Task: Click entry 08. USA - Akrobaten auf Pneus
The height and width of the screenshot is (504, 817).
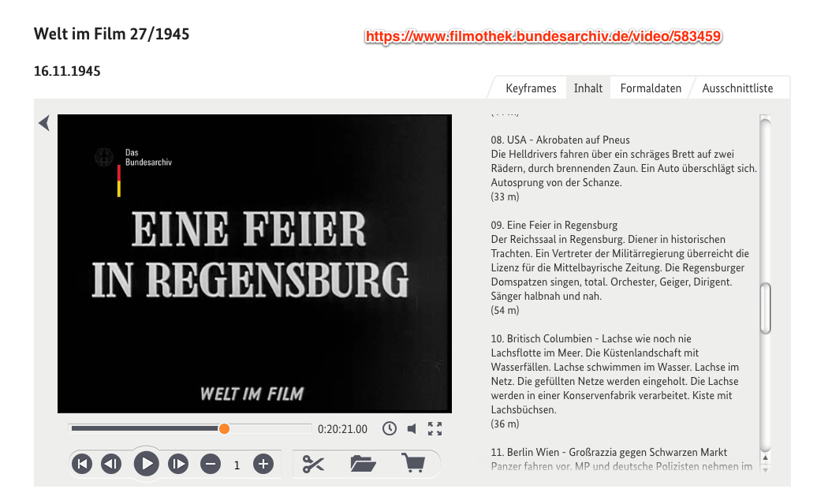Action: tap(560, 140)
